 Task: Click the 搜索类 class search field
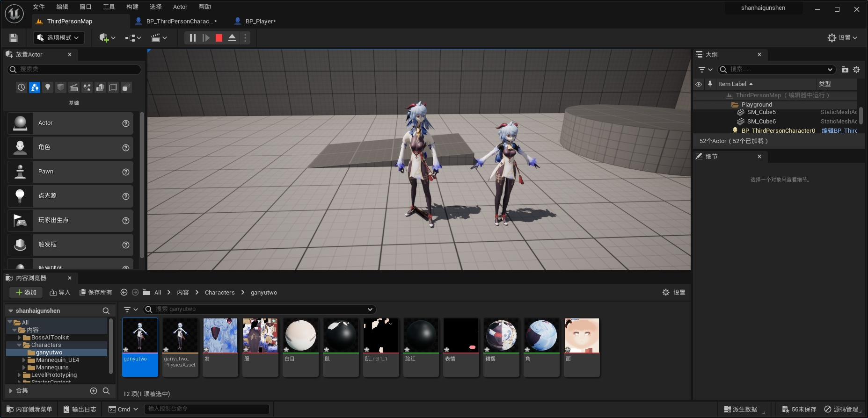pos(74,69)
